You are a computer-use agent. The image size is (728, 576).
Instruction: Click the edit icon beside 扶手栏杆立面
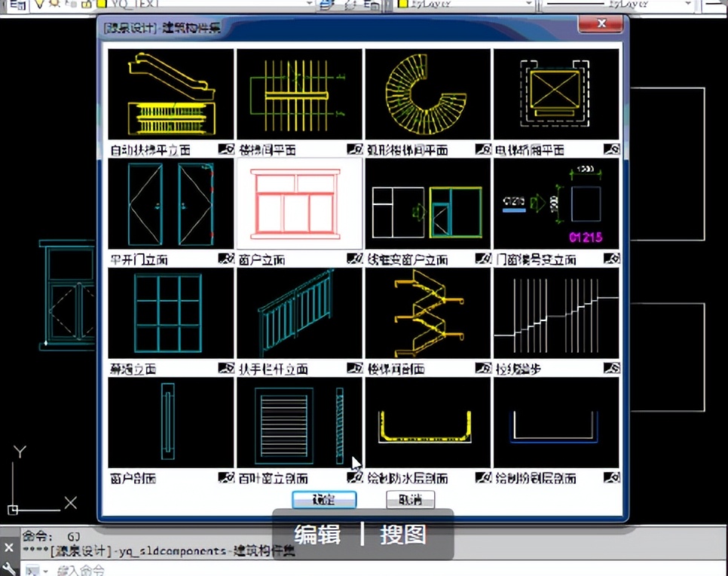[354, 369]
